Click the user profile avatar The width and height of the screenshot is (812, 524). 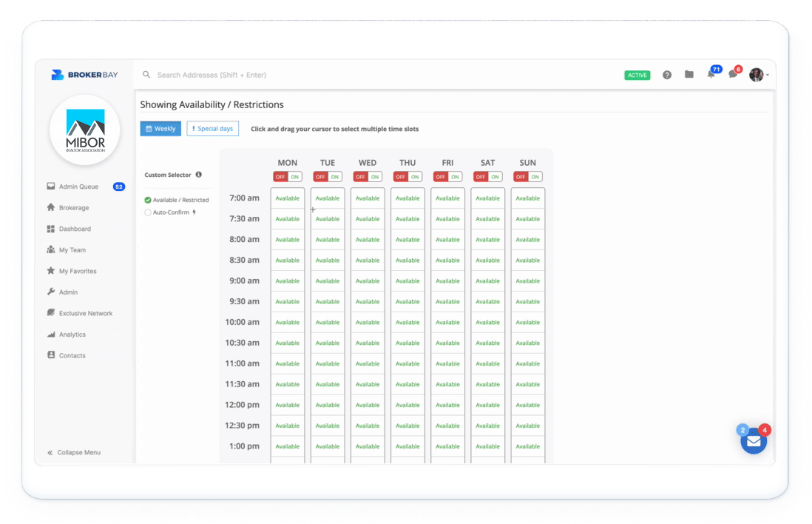click(756, 75)
